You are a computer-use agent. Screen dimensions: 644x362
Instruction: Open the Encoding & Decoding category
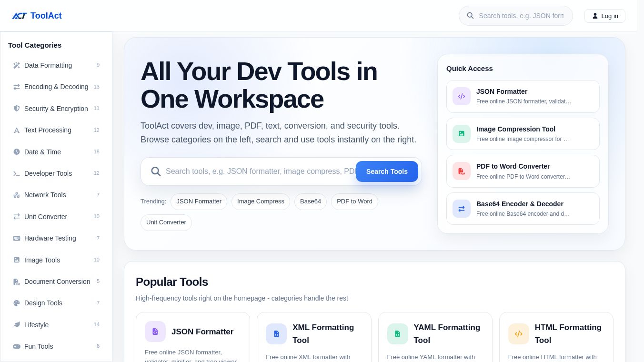[x=56, y=87]
